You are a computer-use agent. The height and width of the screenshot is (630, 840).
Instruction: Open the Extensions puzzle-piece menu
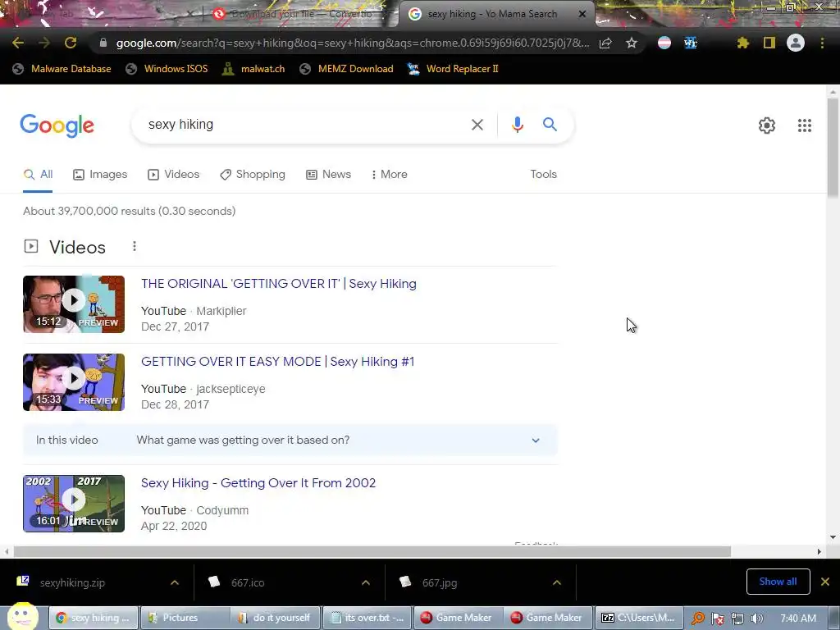tap(742, 43)
